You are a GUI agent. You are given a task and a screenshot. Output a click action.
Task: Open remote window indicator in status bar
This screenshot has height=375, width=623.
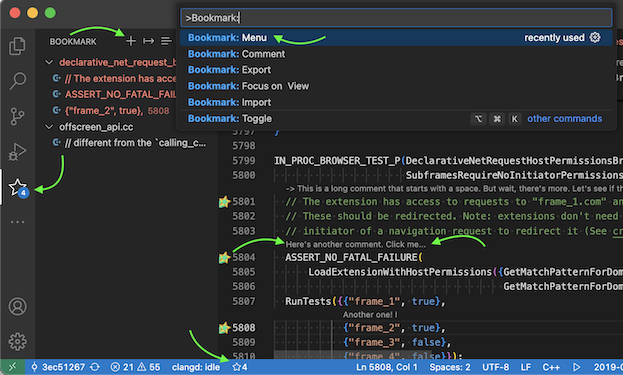tap(12, 367)
